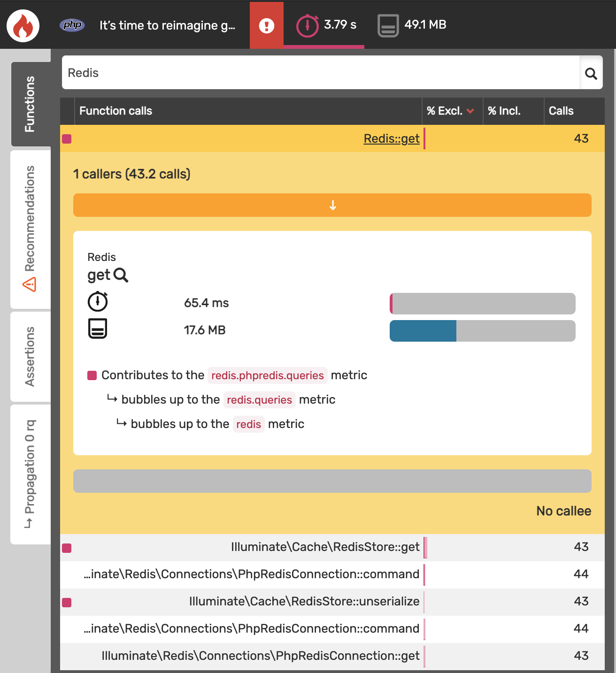Toggle the pink marker next to Redis::get
616x673 pixels.
coord(66,138)
